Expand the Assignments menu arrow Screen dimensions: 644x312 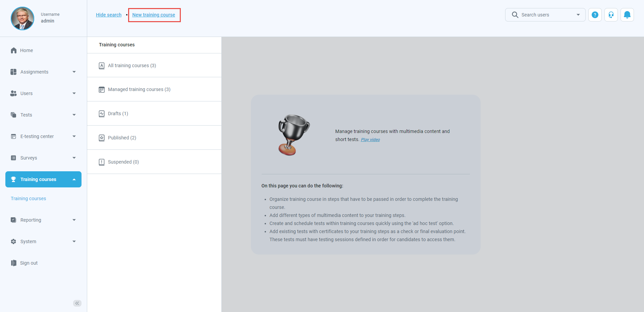tap(74, 72)
